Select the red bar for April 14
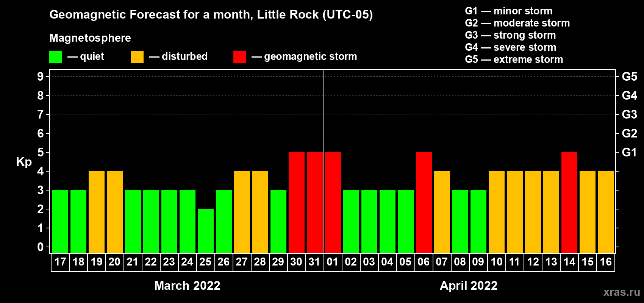The image size is (644, 303). tap(569, 202)
